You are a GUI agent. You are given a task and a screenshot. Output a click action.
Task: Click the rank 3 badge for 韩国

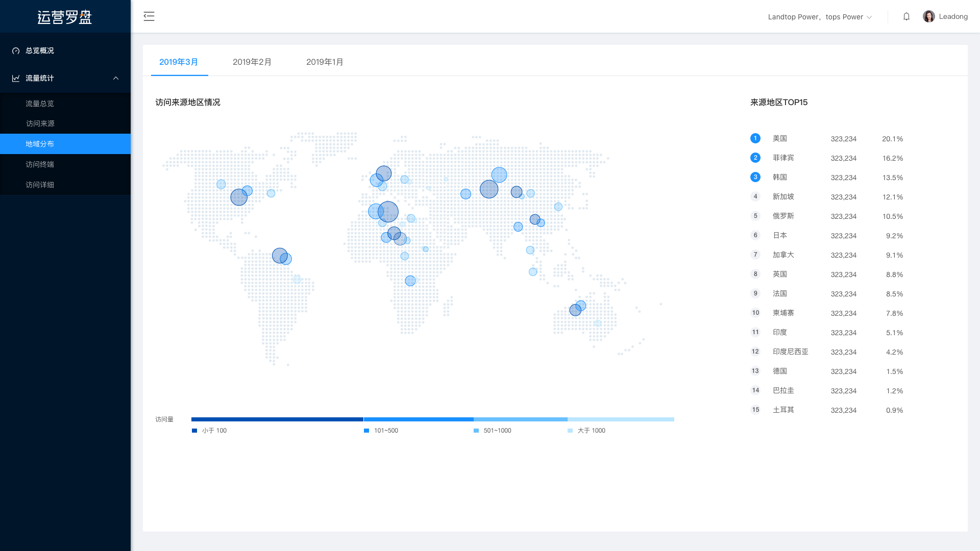[x=755, y=177]
